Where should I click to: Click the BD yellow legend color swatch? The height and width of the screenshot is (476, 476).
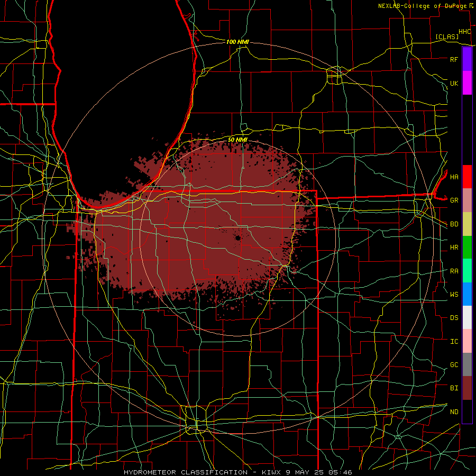click(467, 224)
